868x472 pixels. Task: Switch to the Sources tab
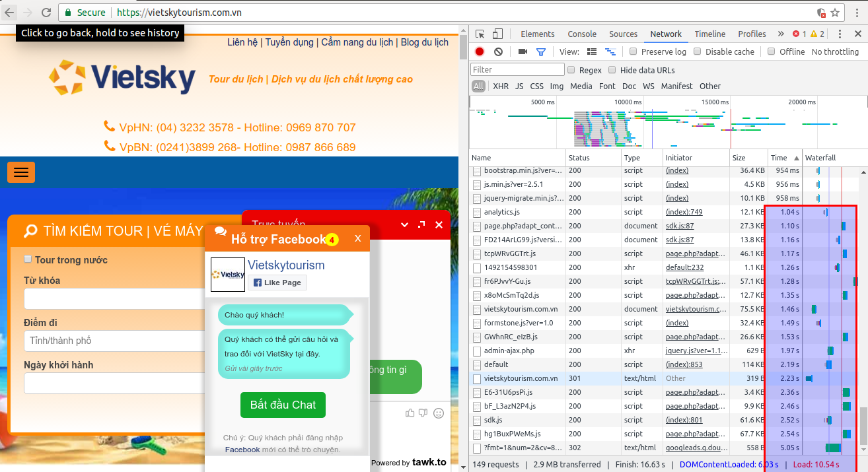coord(623,34)
